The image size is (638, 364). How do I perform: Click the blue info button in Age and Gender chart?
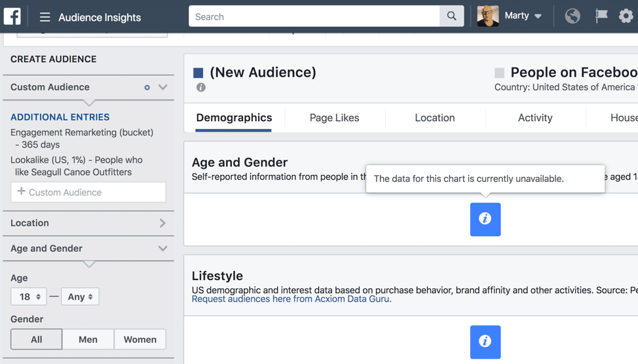pyautogui.click(x=485, y=219)
